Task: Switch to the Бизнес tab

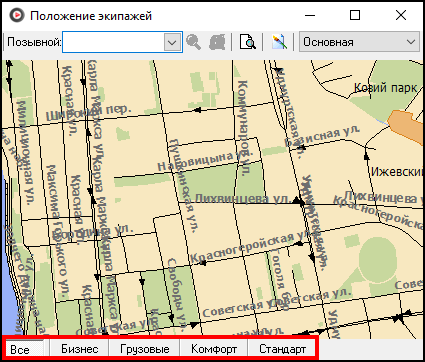Action: coord(79,349)
